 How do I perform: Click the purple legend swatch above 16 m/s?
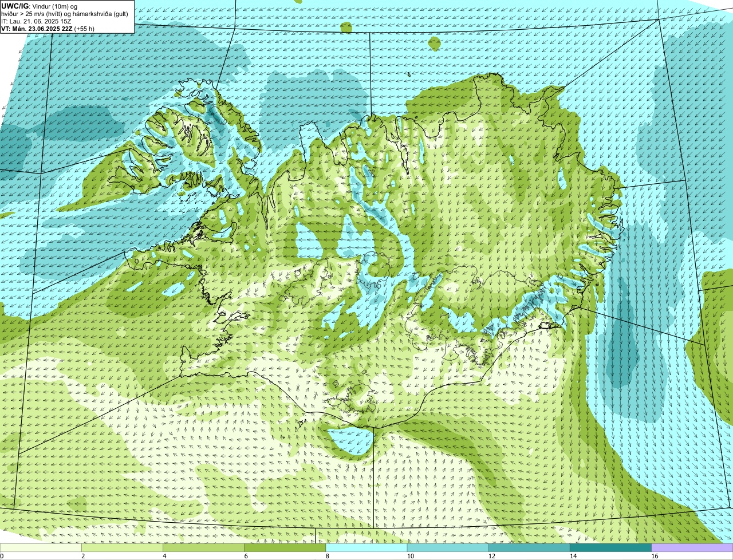point(692,548)
